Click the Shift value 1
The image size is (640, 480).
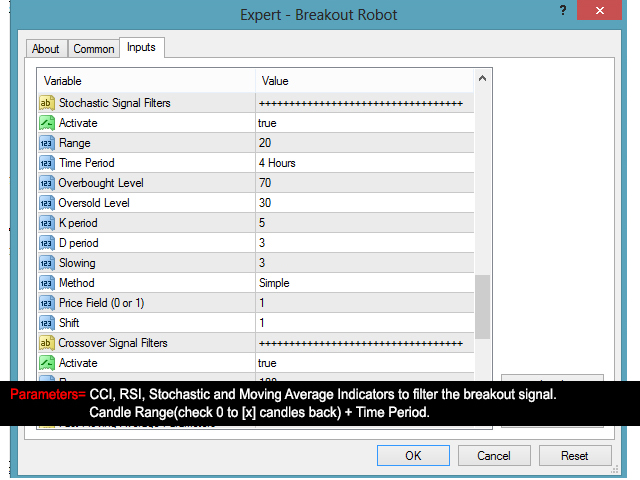(x=262, y=323)
